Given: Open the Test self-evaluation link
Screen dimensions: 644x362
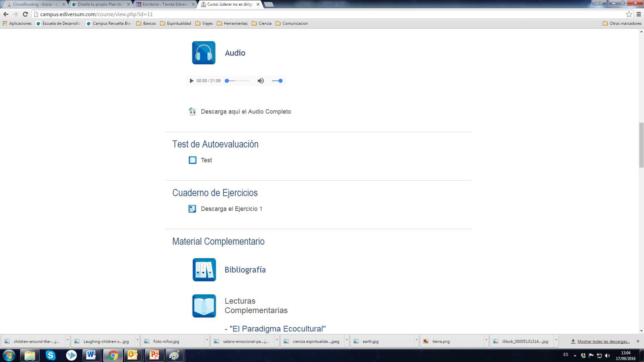Looking at the screenshot, I should pos(206,160).
